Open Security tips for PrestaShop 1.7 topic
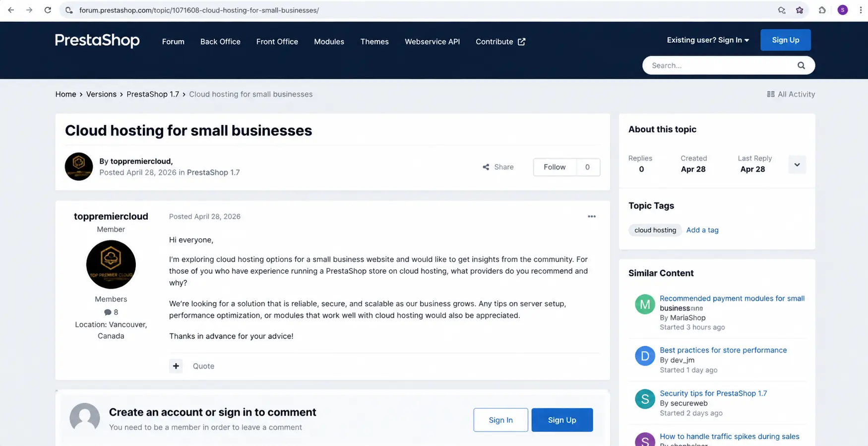 (713, 393)
